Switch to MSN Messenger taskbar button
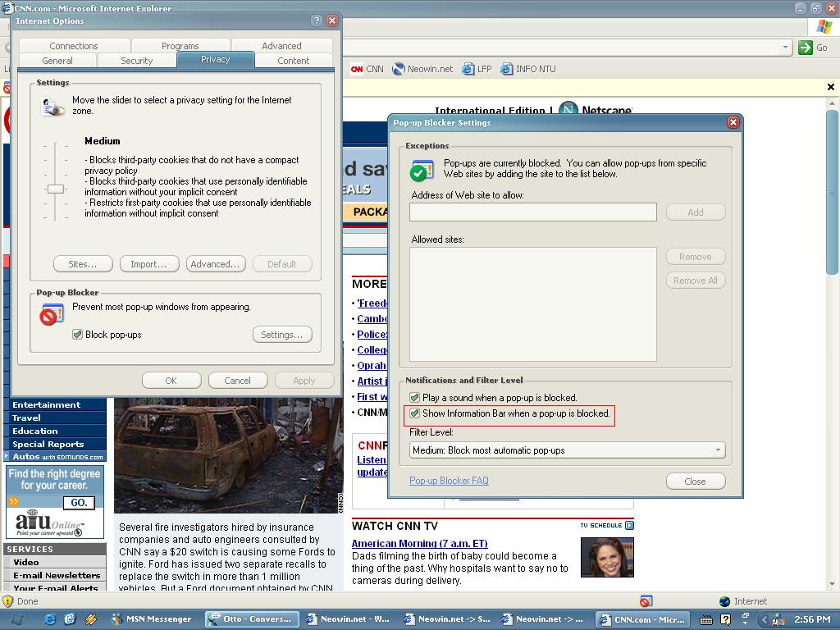 (152, 619)
